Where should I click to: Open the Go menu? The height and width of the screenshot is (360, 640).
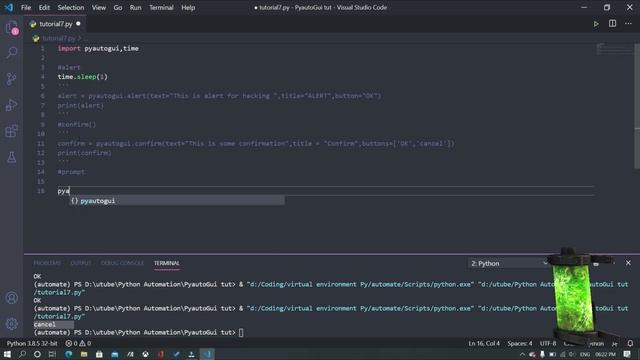point(118,7)
